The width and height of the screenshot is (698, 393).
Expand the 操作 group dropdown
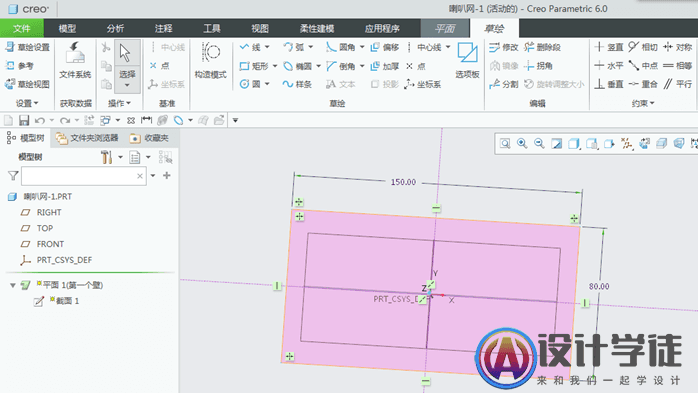119,103
